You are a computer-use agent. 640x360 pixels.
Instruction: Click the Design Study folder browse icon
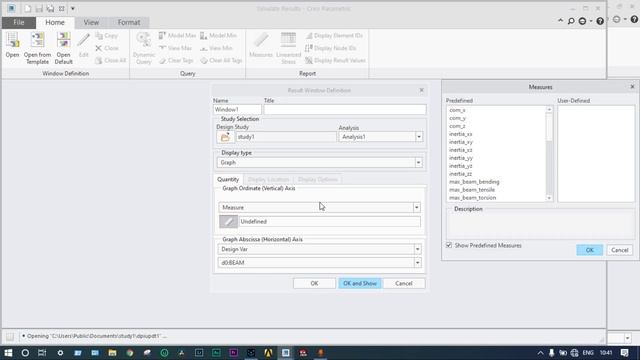tap(225, 137)
